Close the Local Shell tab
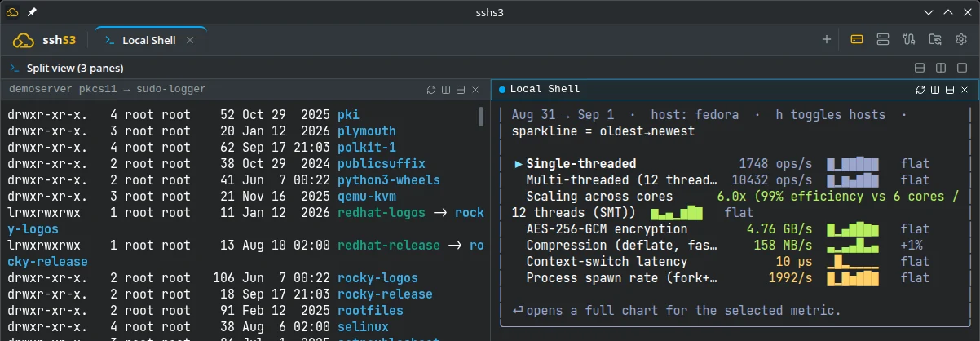980x341 pixels. pos(190,40)
